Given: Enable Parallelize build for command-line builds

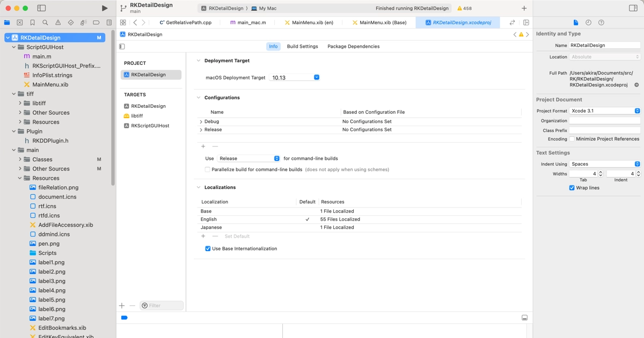Looking at the screenshot, I should pos(207,170).
